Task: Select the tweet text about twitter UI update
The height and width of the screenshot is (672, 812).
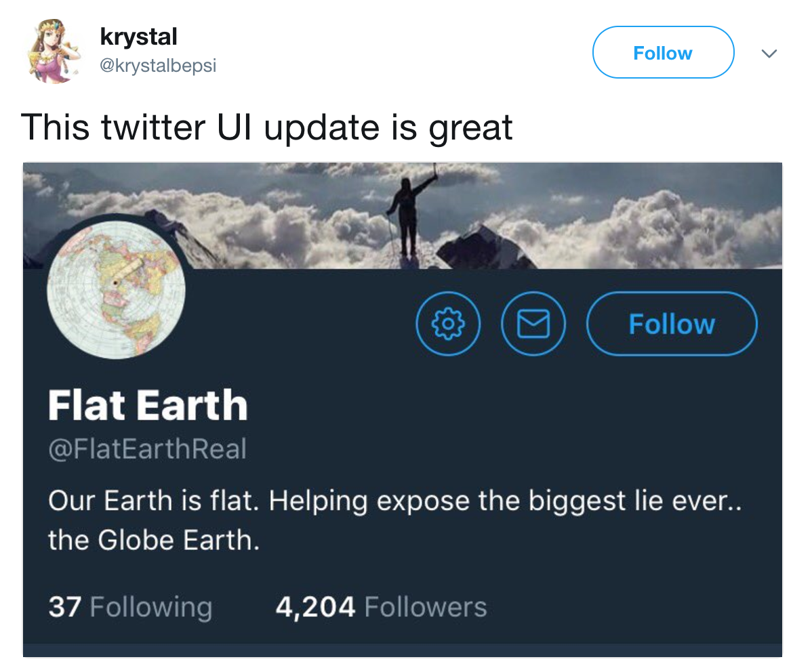Action: (x=266, y=126)
